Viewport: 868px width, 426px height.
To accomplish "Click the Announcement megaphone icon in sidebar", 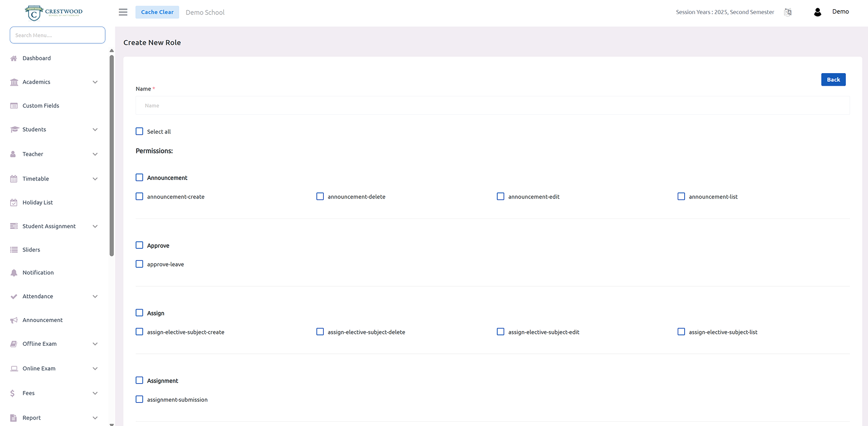I will point(14,320).
